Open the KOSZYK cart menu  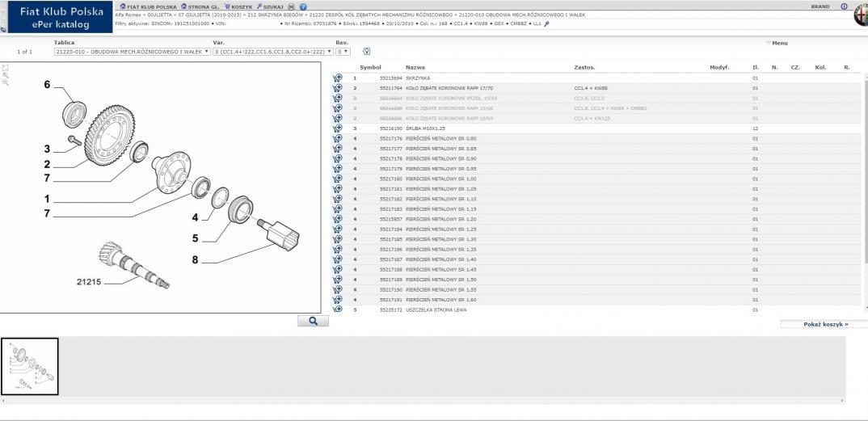pyautogui.click(x=238, y=6)
